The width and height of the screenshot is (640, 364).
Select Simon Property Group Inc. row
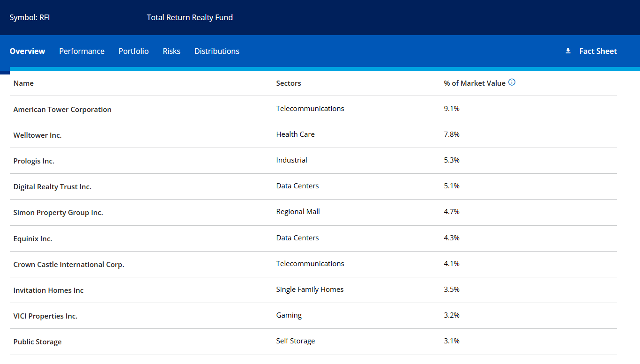(58, 213)
